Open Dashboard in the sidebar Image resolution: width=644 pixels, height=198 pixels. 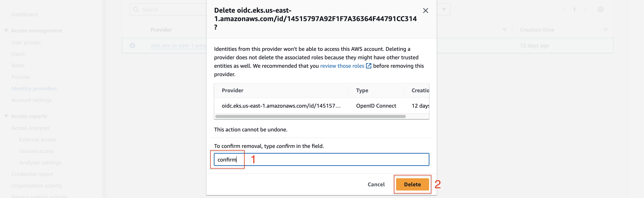coord(25,15)
